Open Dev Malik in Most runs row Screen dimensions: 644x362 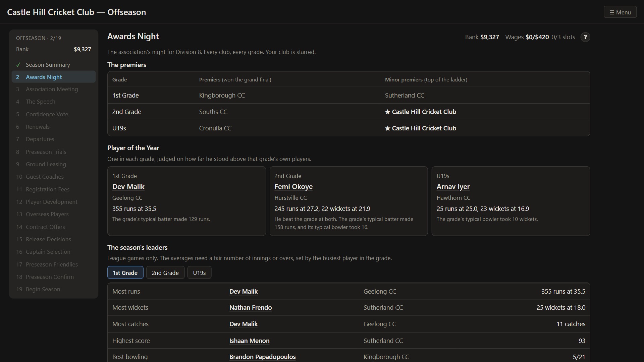pos(244,292)
